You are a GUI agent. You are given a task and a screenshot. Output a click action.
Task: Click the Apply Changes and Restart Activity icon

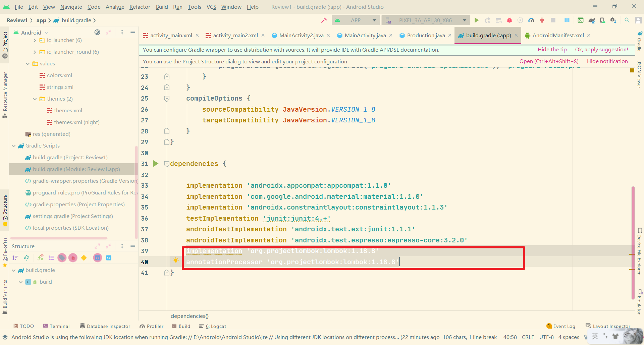(487, 20)
